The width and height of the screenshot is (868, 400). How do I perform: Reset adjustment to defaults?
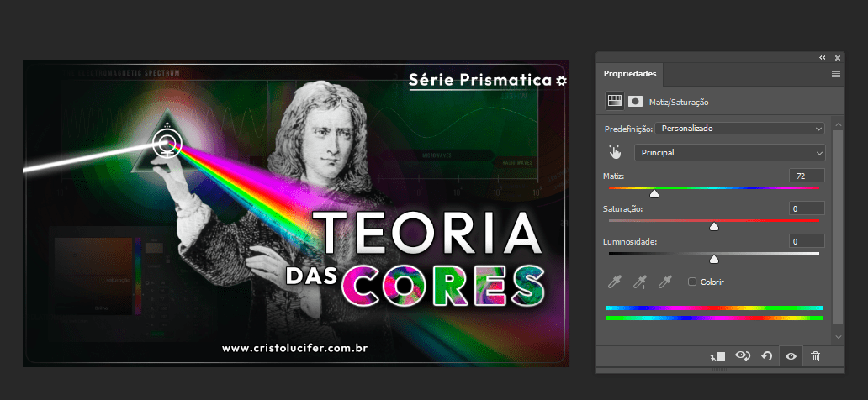click(766, 356)
